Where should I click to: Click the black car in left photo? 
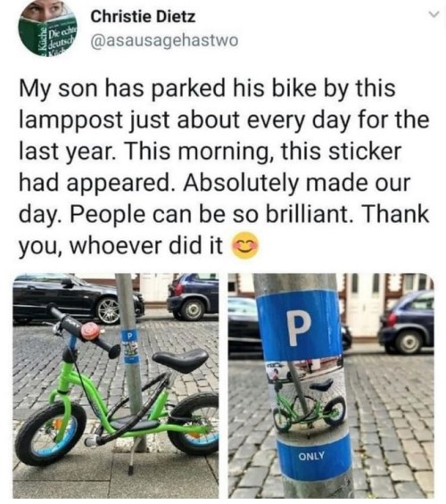[x=78, y=298]
